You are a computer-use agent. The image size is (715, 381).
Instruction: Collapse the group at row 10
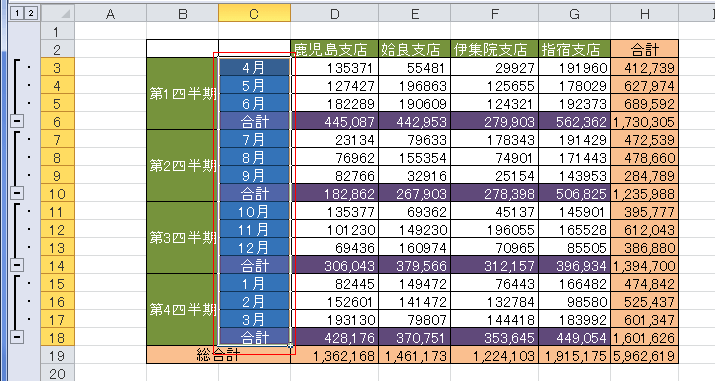click(17, 193)
